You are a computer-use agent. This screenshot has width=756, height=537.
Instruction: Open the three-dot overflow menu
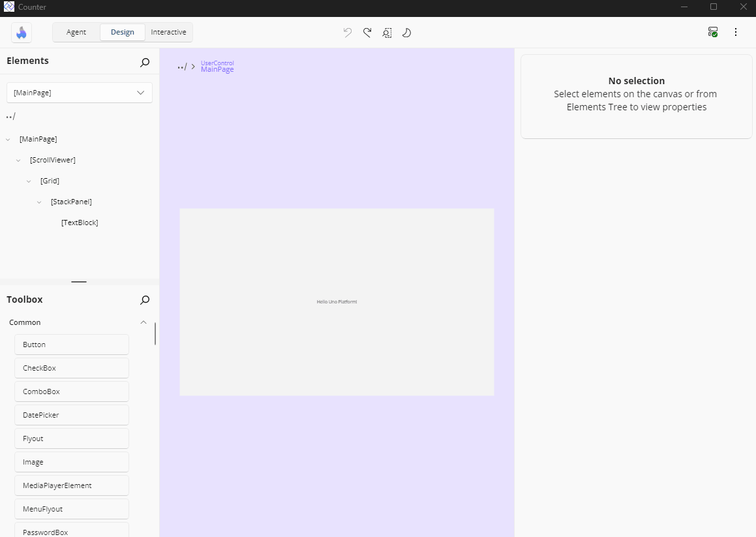tap(736, 31)
